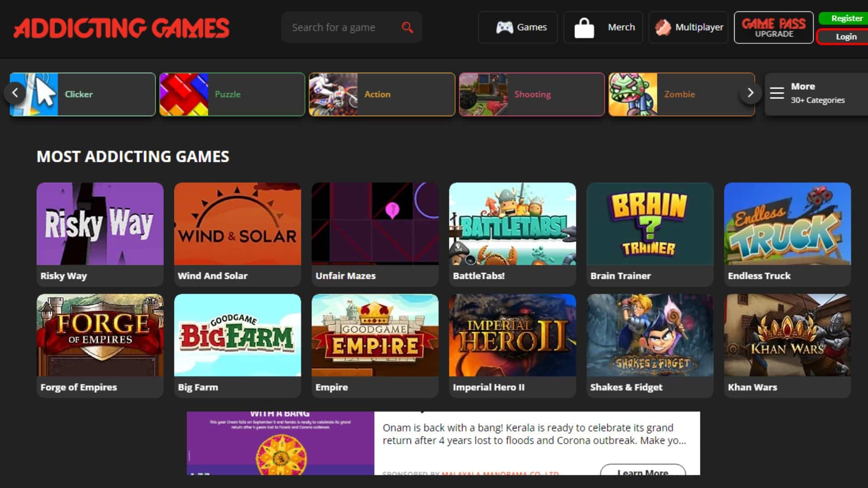The image size is (868, 488).
Task: Click the red search magnifier icon
Action: [407, 28]
